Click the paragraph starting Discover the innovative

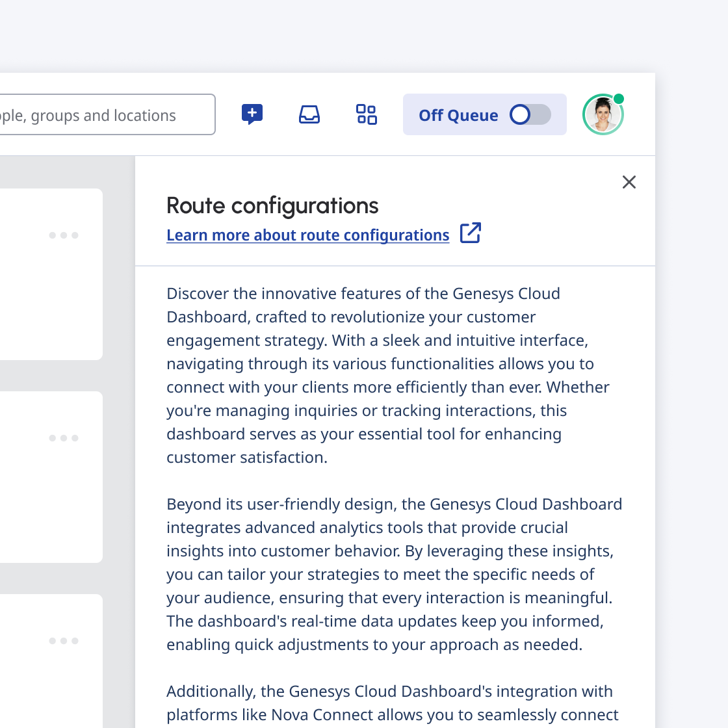pyautogui.click(x=387, y=375)
